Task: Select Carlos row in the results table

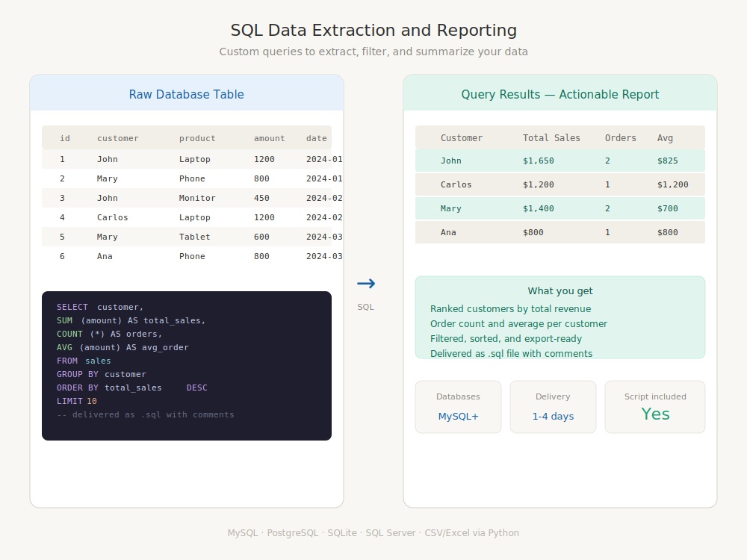Action: click(x=560, y=184)
